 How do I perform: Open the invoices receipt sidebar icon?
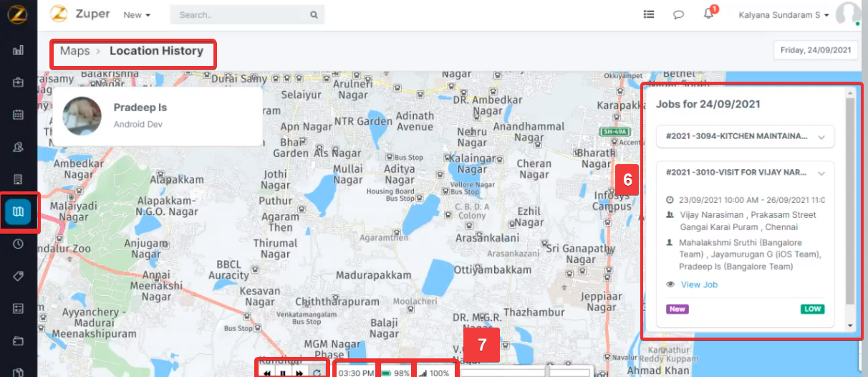tap(19, 179)
